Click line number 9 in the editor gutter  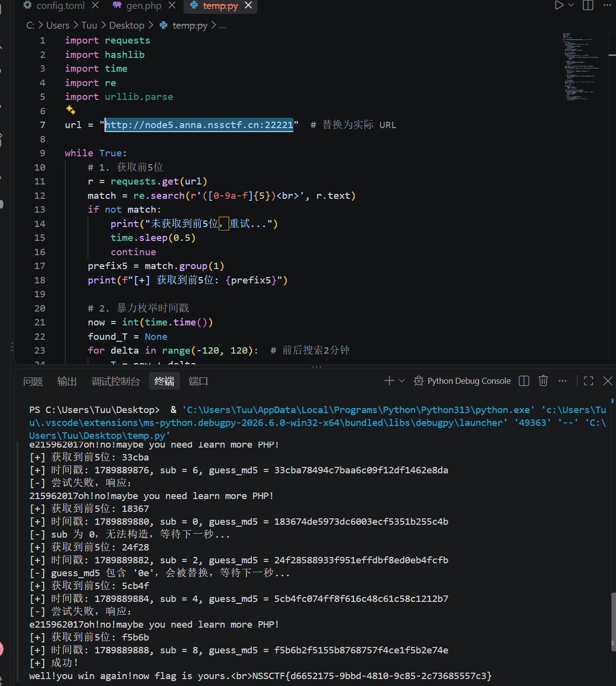[x=43, y=153]
